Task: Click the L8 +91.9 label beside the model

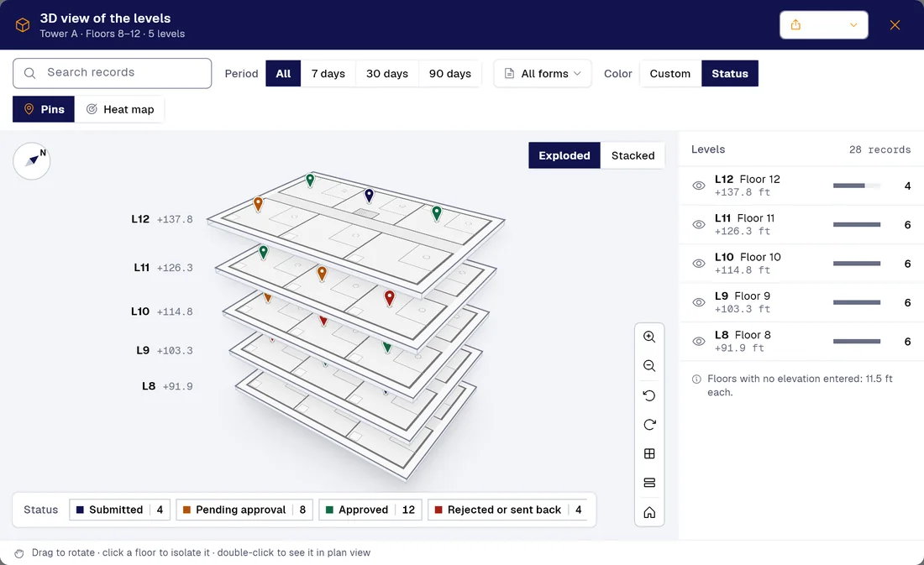Action: coord(167,386)
